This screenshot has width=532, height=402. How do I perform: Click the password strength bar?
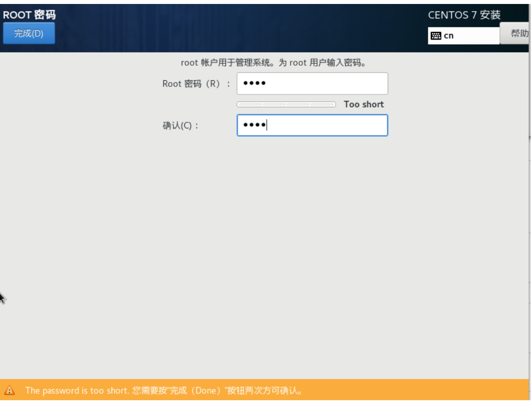[286, 105]
